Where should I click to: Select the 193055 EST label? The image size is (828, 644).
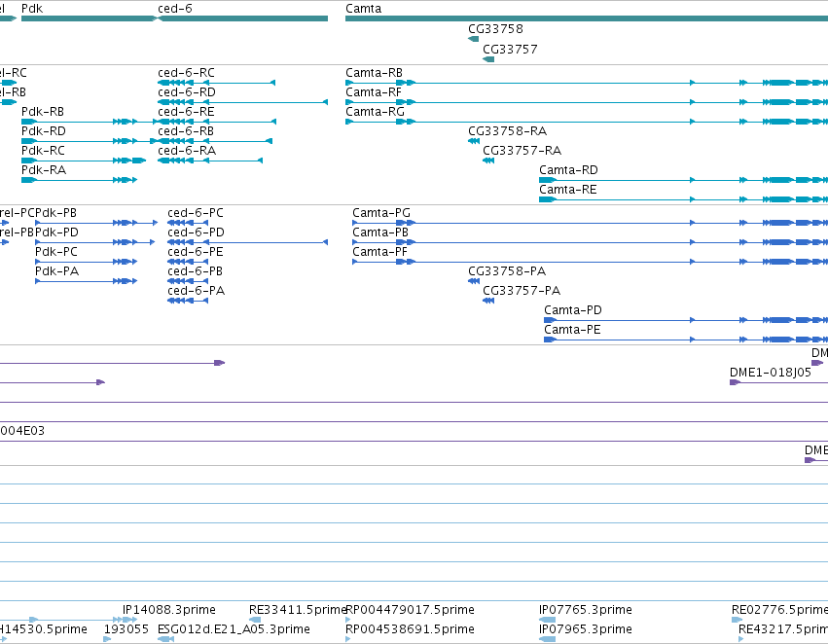point(126,629)
